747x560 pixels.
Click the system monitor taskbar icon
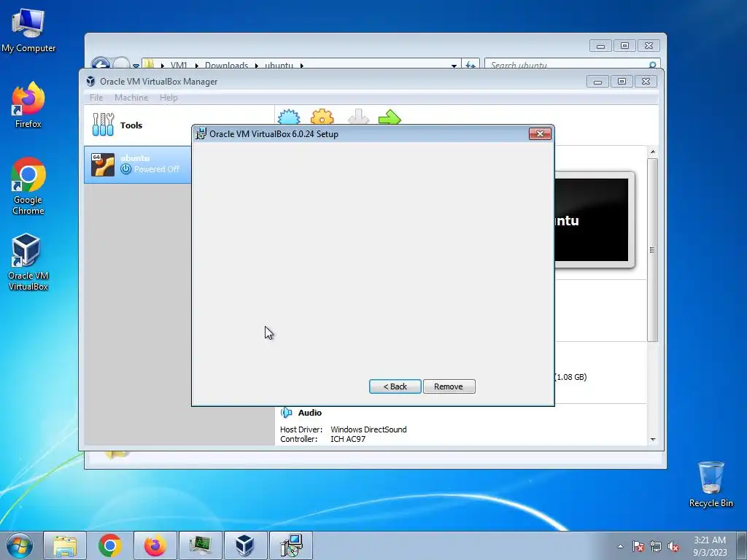201,545
